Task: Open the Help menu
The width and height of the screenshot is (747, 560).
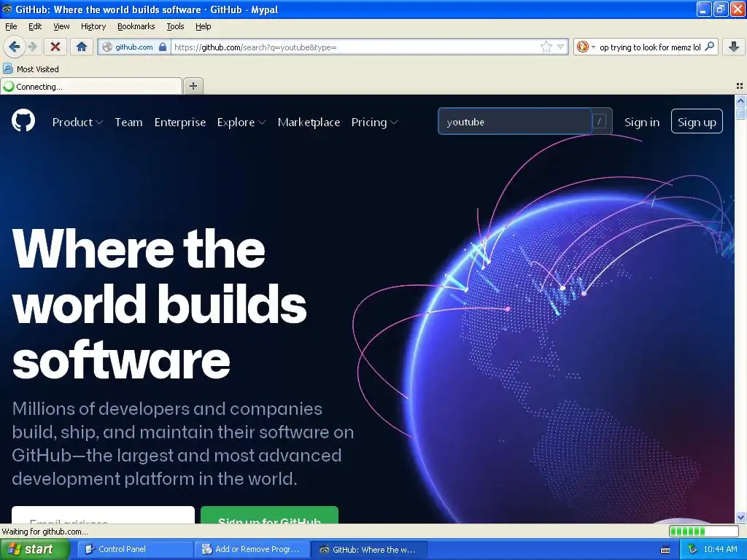Action: [x=204, y=26]
